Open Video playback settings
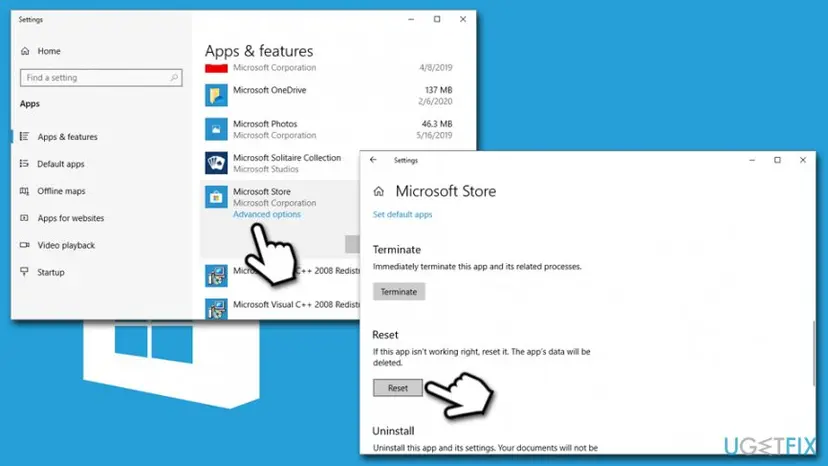 click(x=66, y=245)
